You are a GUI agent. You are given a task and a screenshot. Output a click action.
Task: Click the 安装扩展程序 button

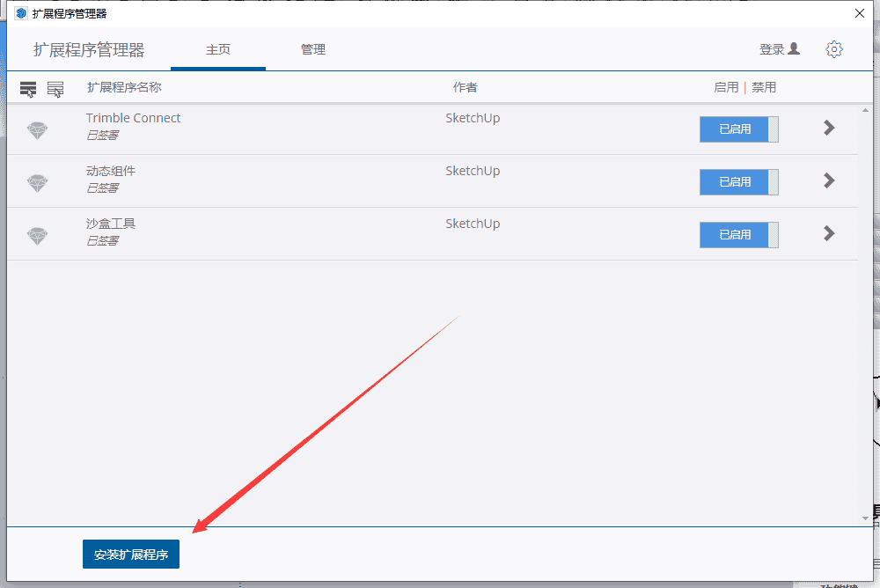coord(131,555)
